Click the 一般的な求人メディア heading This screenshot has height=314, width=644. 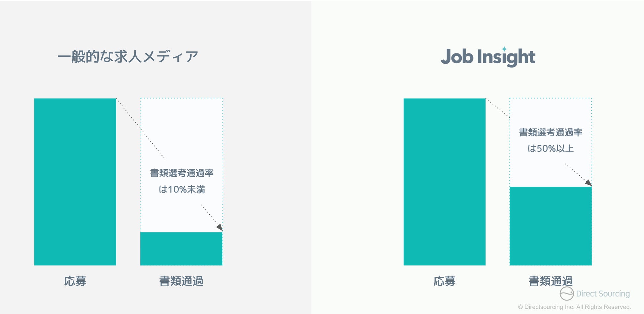[128, 57]
